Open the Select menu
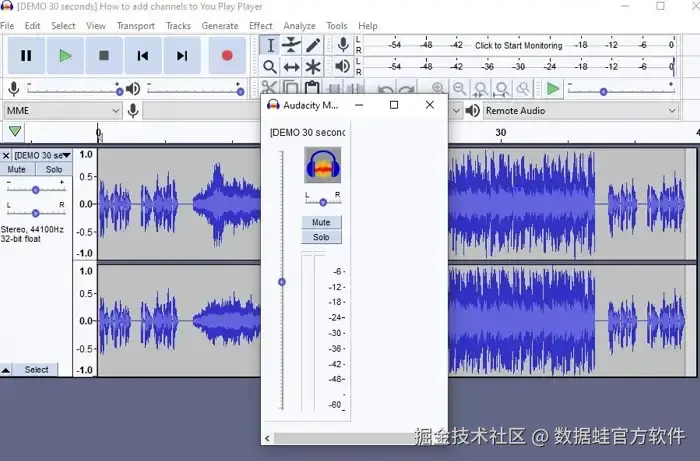Viewport: 700px width, 461px height. click(63, 26)
